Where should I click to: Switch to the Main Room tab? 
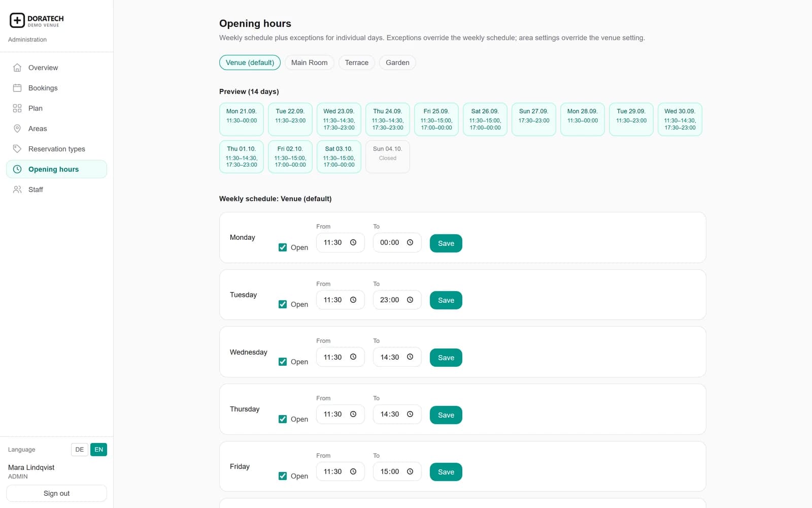coord(310,62)
